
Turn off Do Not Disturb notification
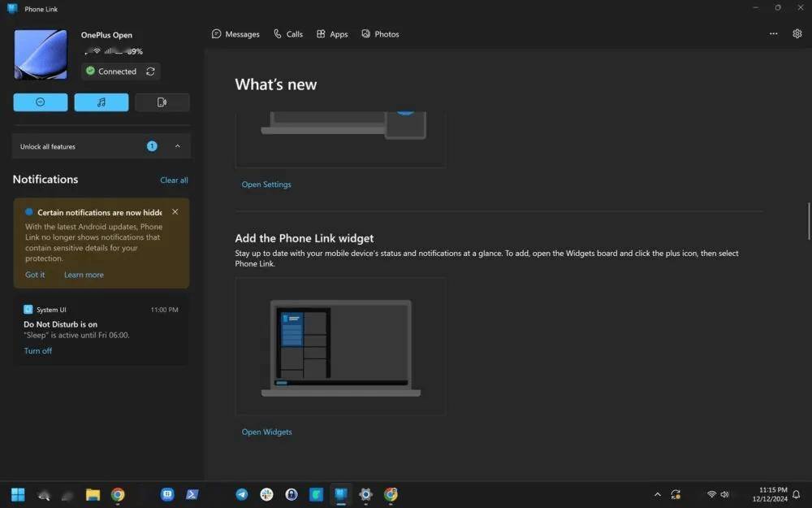[38, 351]
